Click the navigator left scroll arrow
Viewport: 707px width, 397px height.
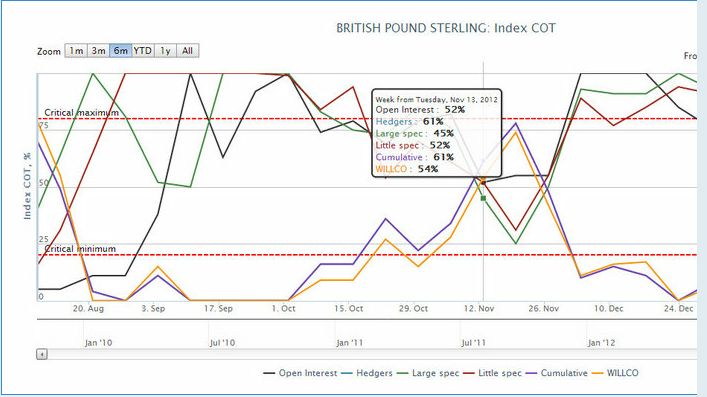tap(41, 354)
